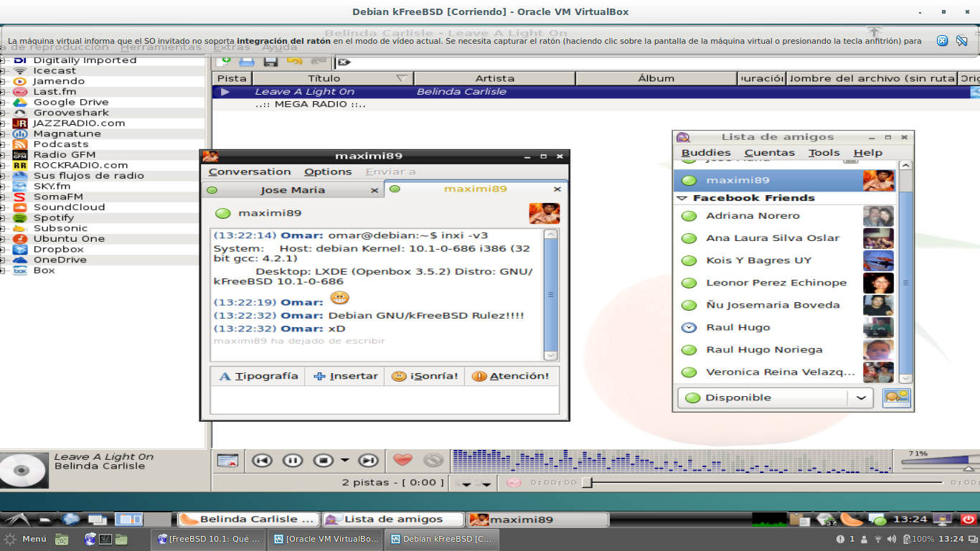Click the SoundCloud icon in the sidebar
The image size is (980, 551).
tap(20, 207)
